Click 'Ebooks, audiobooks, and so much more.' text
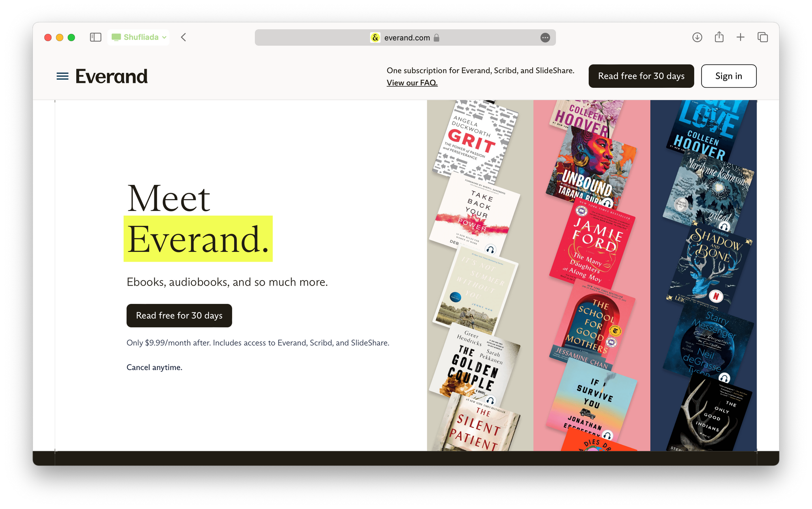 pos(227,282)
